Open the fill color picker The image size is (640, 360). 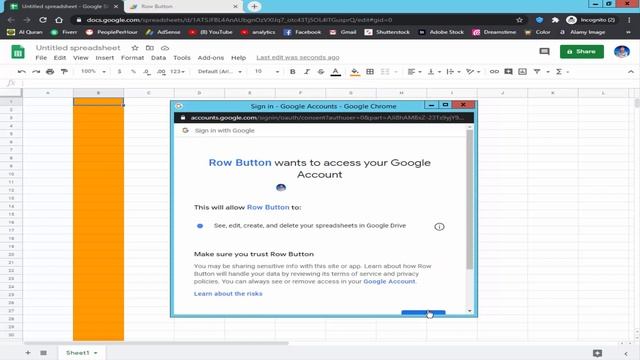click(x=355, y=72)
